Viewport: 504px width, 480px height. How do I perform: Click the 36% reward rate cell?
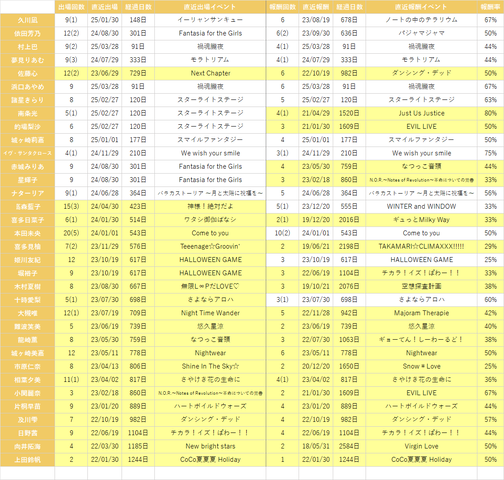[490, 380]
